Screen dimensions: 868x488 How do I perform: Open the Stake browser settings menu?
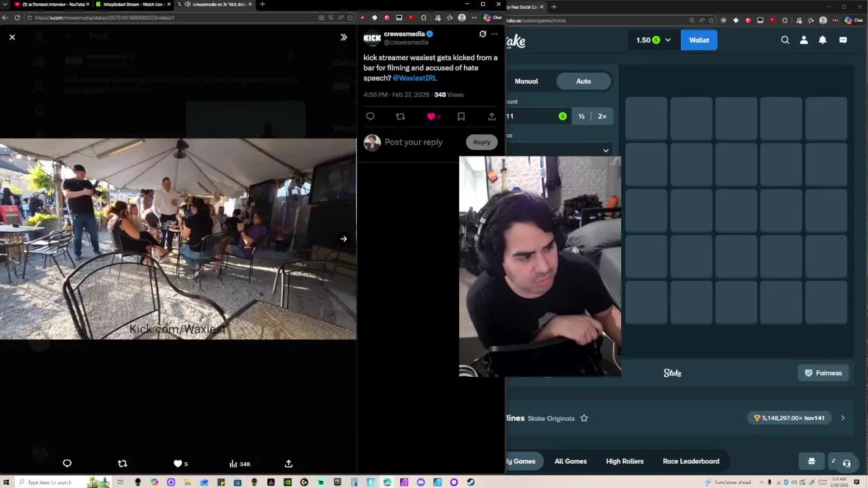pos(836,20)
